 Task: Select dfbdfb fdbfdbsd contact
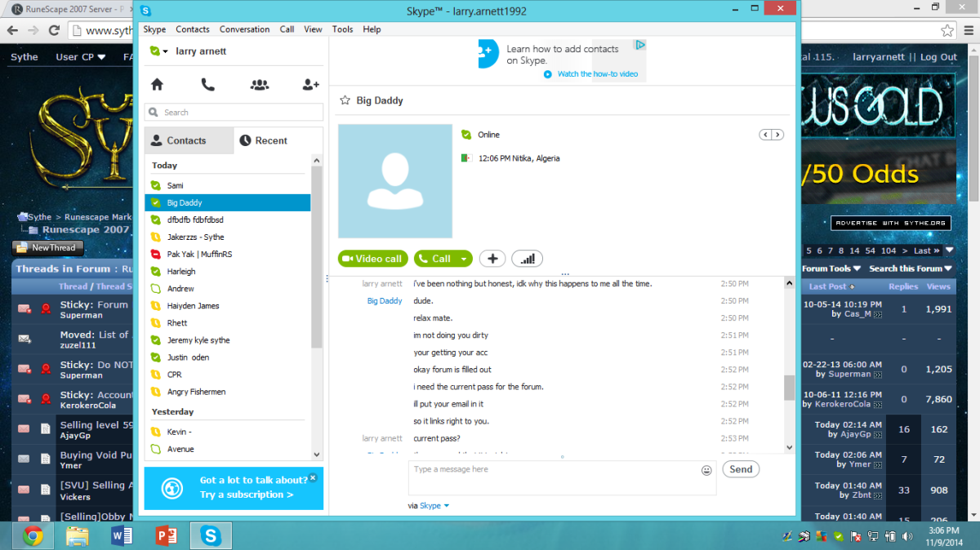tap(228, 220)
